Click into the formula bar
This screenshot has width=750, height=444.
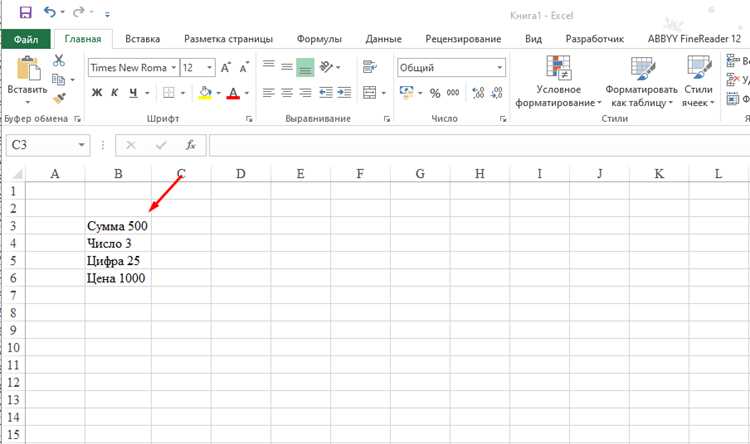point(479,145)
